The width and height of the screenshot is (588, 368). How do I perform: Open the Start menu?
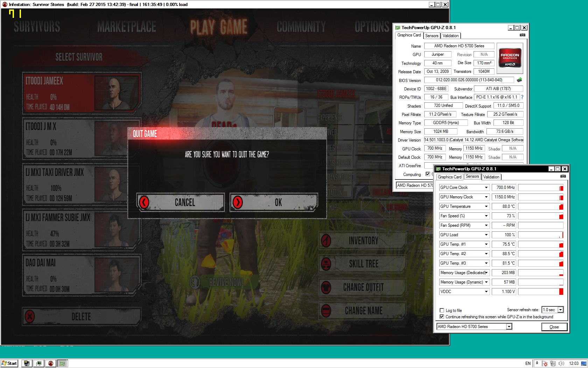(x=9, y=363)
